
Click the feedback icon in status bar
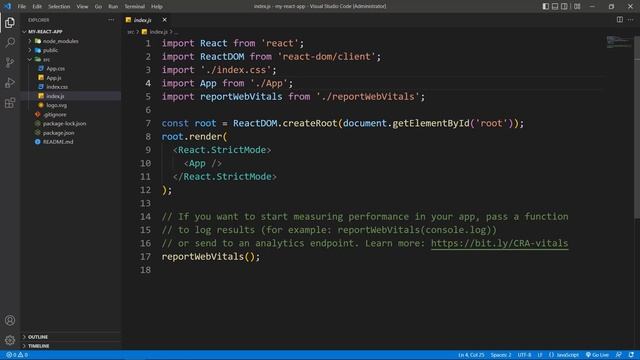click(x=619, y=355)
